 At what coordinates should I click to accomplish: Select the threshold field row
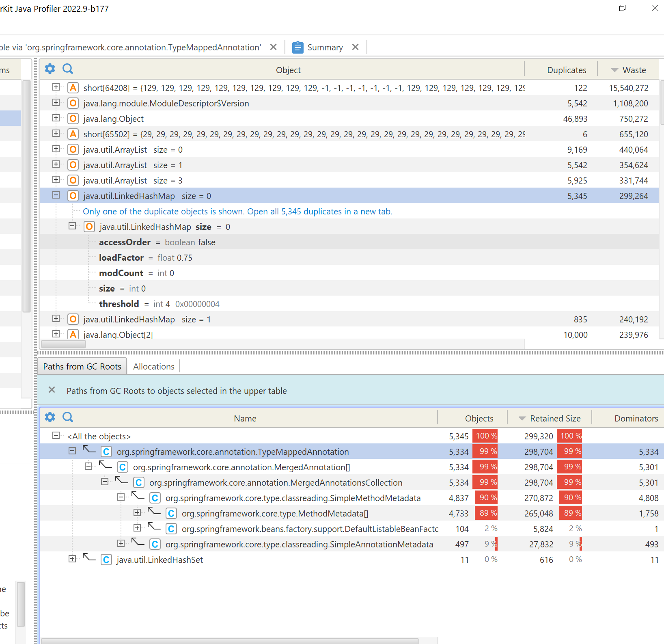point(349,304)
